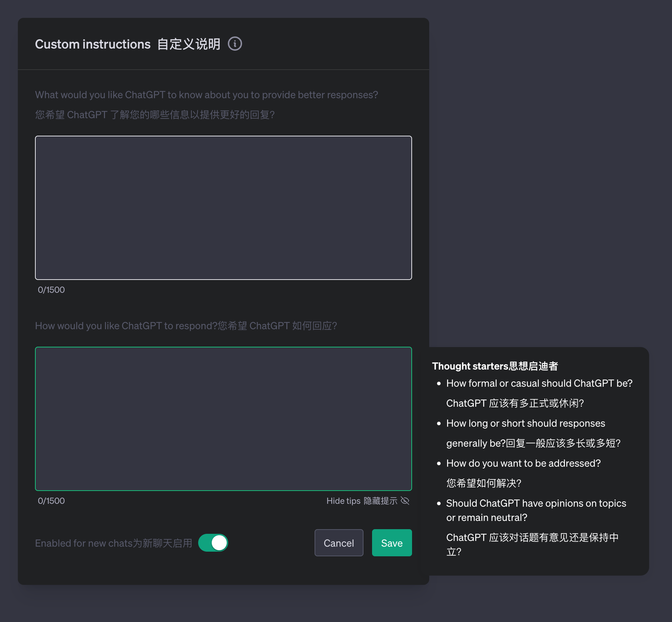Click 'What would you like ChatGPT to know' prompt text
The height and width of the screenshot is (622, 672).
coord(206,95)
